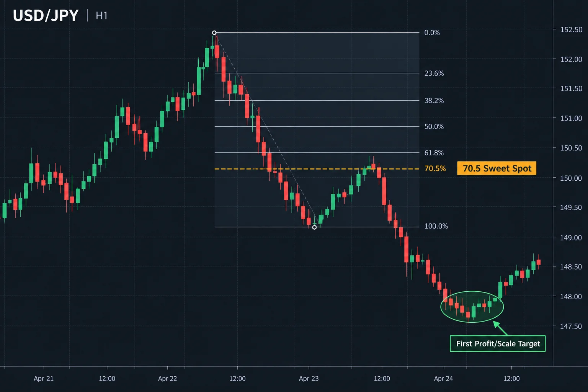Click the 148.00 price axis label
The height and width of the screenshot is (392, 588).
[571, 297]
